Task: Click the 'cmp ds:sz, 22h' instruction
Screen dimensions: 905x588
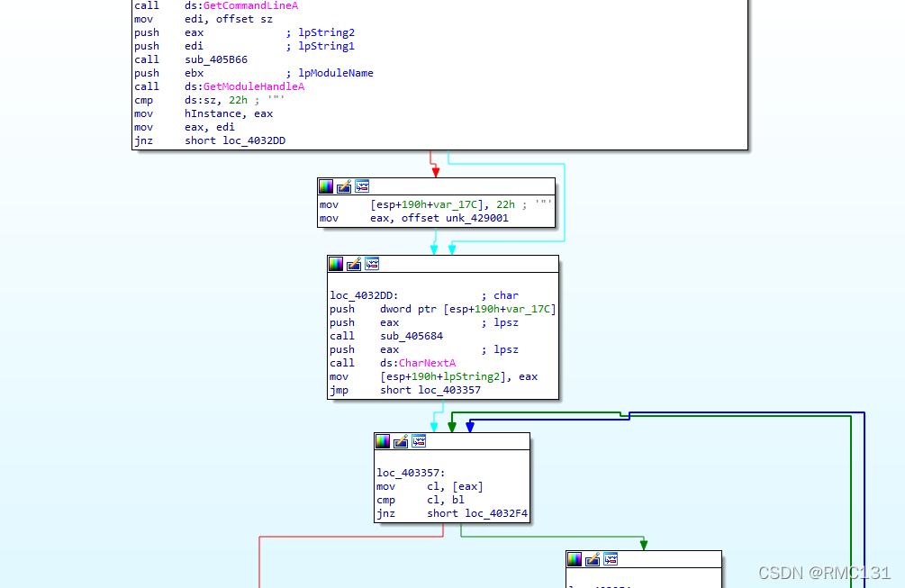Action: (191, 101)
